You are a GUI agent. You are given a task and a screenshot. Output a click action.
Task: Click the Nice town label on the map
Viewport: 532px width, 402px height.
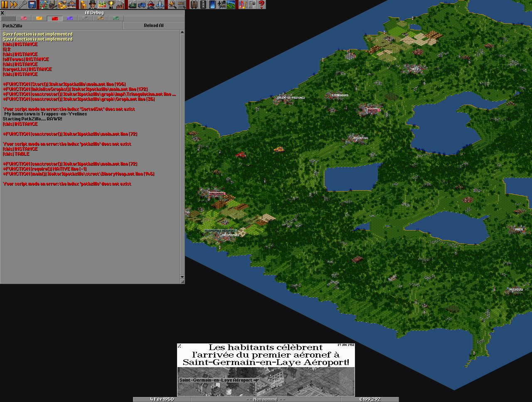[x=415, y=69]
